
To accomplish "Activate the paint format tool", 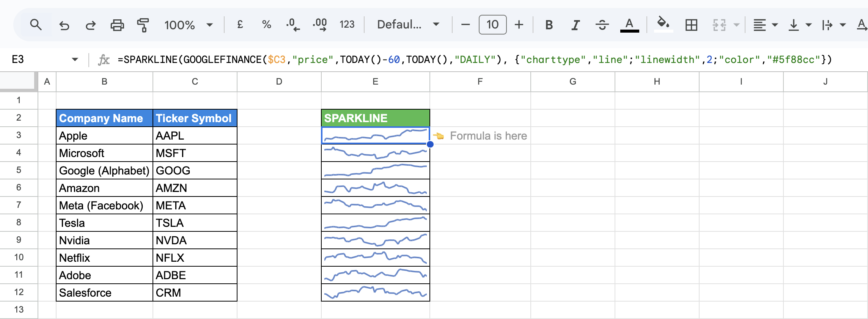I will 143,25.
